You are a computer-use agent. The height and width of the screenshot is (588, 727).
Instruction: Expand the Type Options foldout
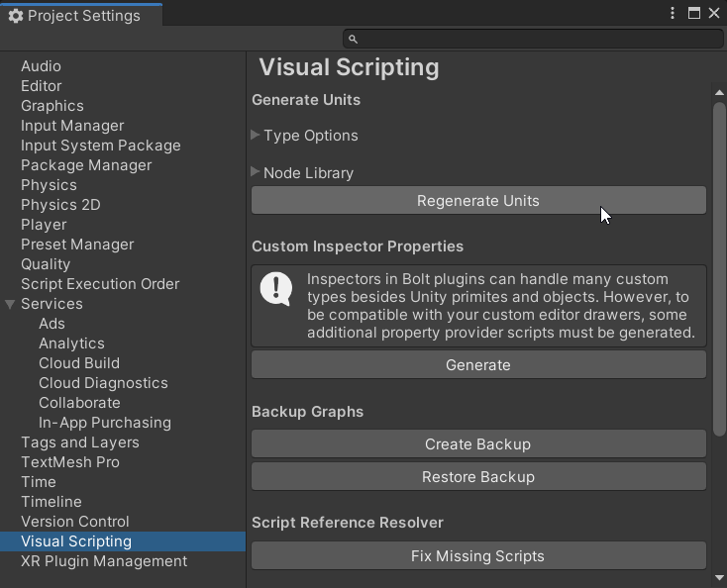coord(256,136)
